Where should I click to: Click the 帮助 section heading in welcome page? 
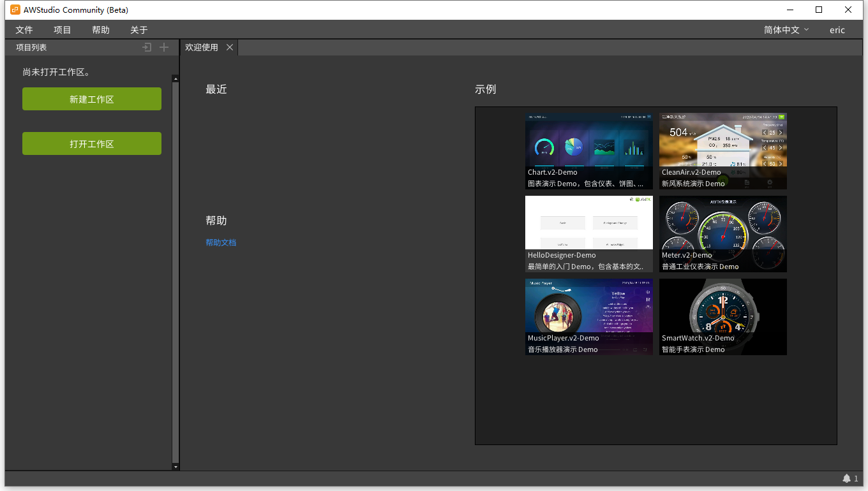[216, 221]
